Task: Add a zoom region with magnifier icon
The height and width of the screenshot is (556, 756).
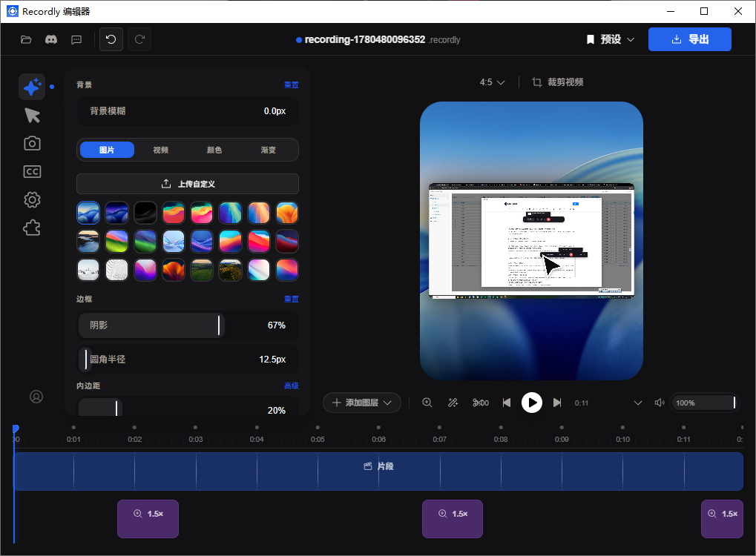Action: [427, 403]
